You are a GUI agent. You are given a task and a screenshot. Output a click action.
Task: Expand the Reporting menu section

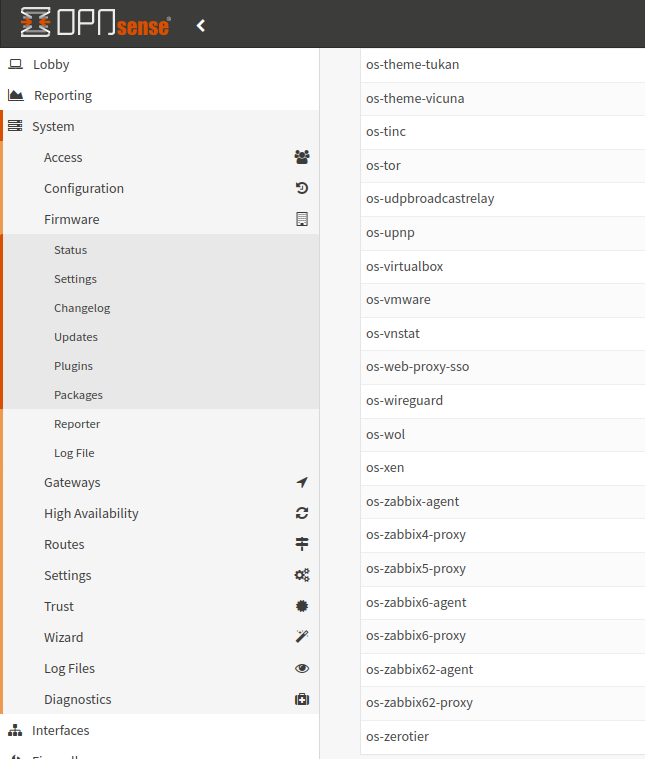point(62,96)
